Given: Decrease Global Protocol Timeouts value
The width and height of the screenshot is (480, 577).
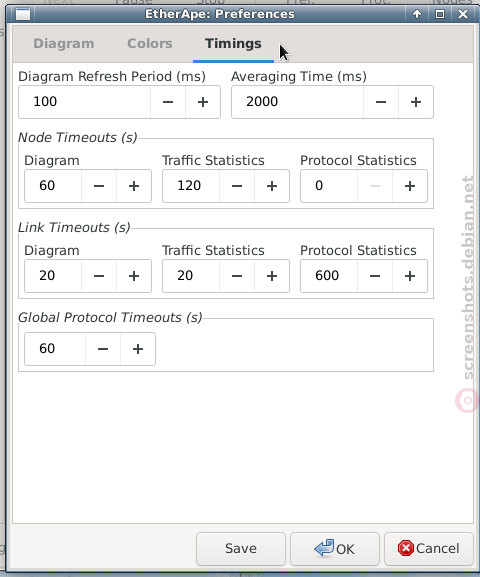Looking at the screenshot, I should click(x=103, y=349).
